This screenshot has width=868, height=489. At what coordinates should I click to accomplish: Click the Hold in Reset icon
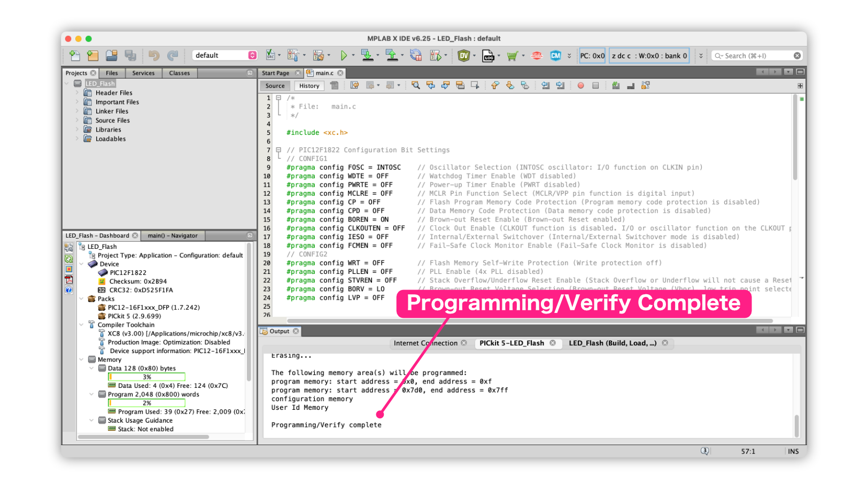point(416,55)
